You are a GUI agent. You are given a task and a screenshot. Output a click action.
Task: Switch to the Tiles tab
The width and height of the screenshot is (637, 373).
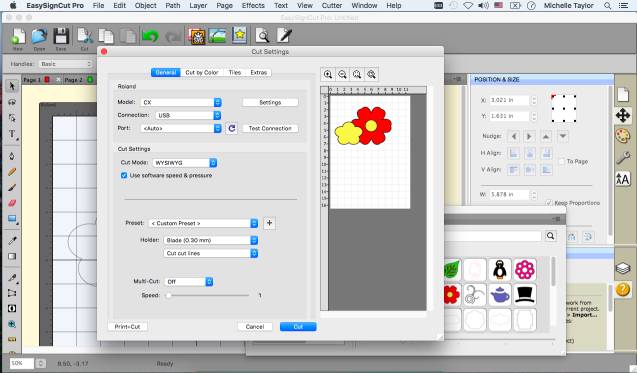[235, 72]
